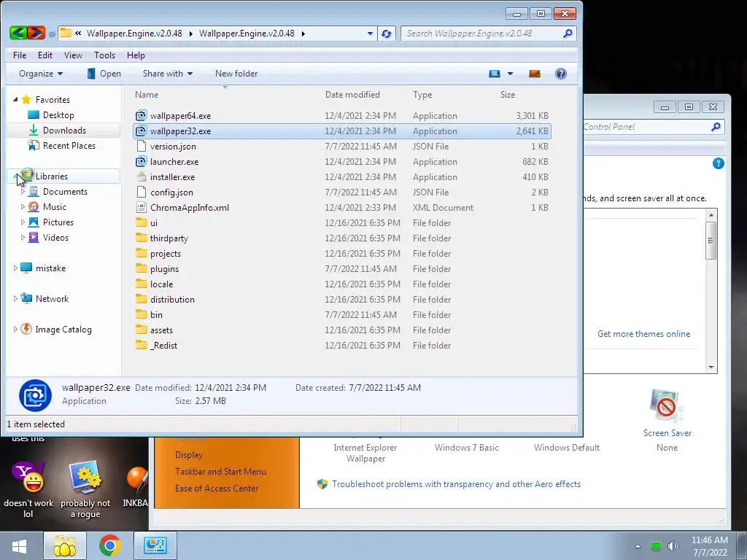Expand the Pictures library node
The image size is (747, 560).
pos(23,222)
